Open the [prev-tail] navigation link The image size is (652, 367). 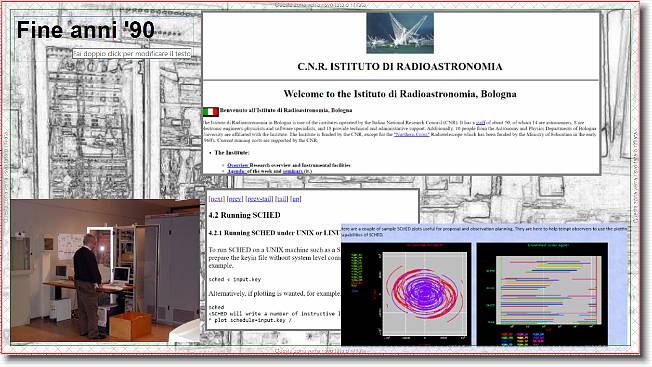259,199
